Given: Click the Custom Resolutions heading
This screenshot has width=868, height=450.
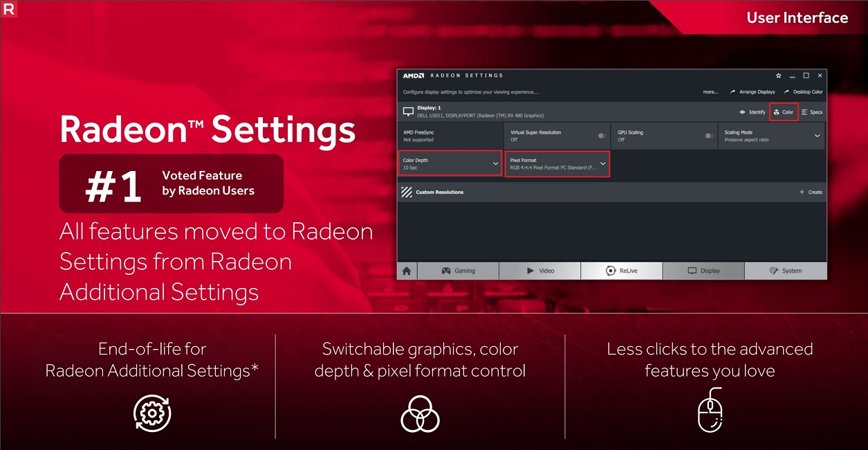Looking at the screenshot, I should 440,192.
